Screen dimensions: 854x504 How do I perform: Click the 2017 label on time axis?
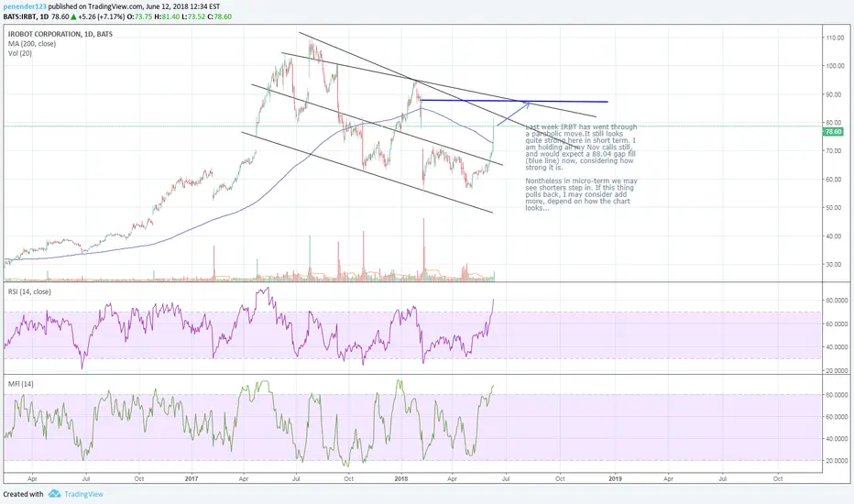192,479
